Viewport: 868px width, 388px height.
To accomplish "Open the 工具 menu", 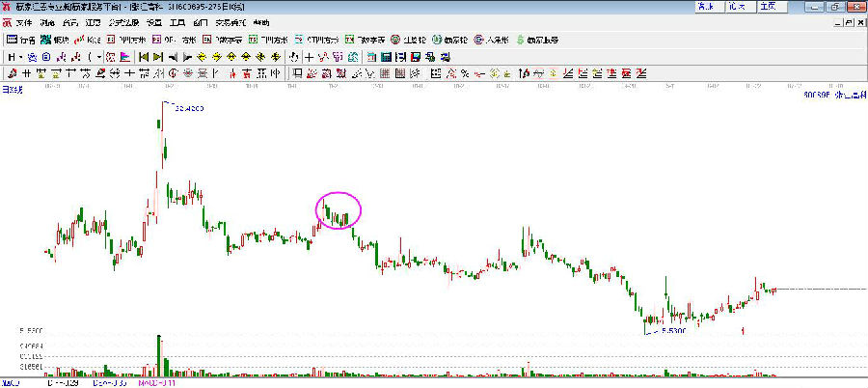I will [x=176, y=21].
